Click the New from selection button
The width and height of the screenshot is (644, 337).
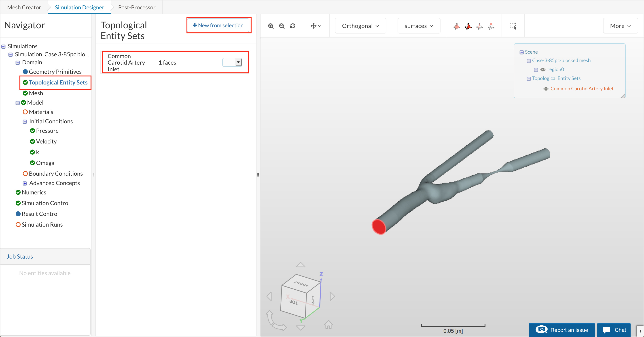218,25
